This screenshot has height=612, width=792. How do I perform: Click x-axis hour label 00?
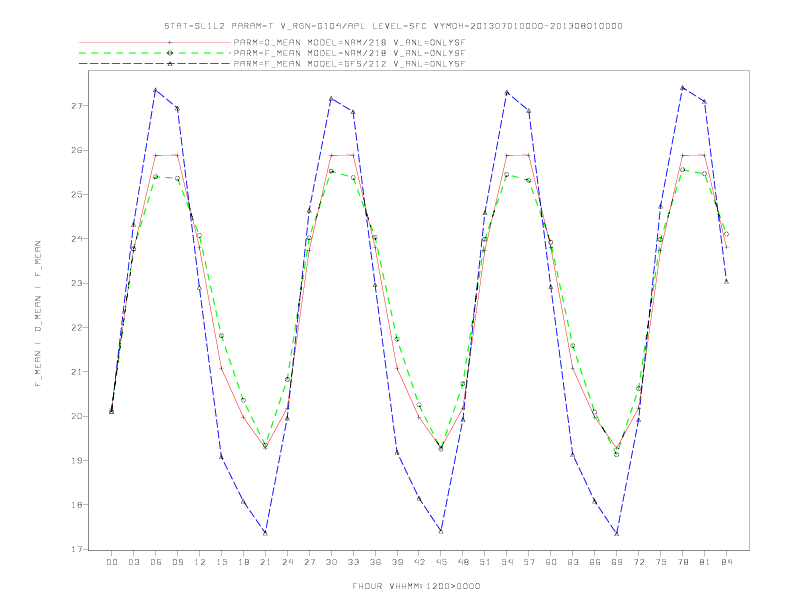pos(112,562)
